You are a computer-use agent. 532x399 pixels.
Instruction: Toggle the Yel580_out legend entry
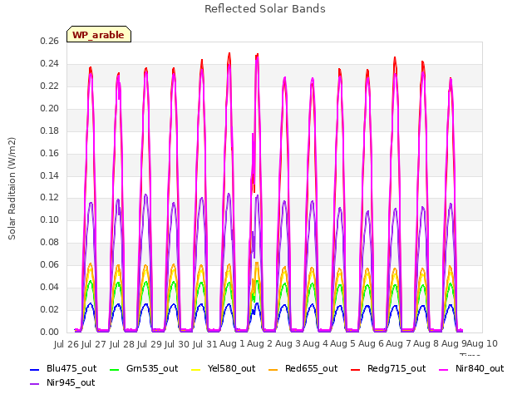(x=224, y=368)
